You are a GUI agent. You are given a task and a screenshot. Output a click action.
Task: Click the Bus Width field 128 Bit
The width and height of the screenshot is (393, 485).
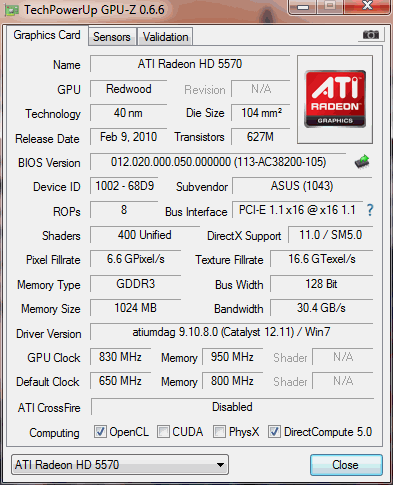coord(322,284)
